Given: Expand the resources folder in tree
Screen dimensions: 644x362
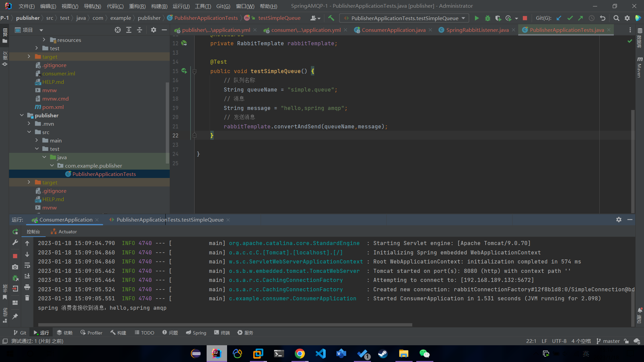Looking at the screenshot, I should coord(44,40).
